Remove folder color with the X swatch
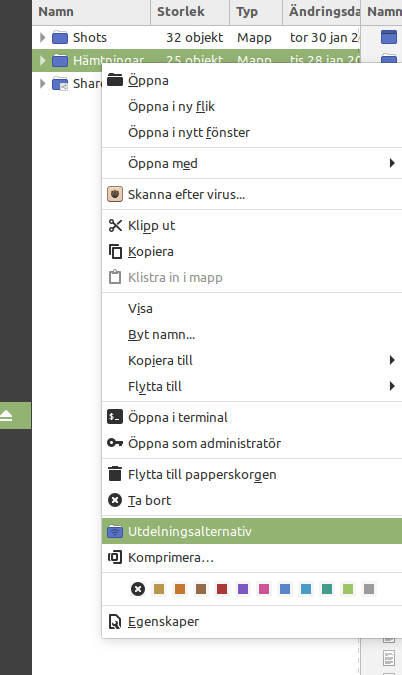 point(138,588)
